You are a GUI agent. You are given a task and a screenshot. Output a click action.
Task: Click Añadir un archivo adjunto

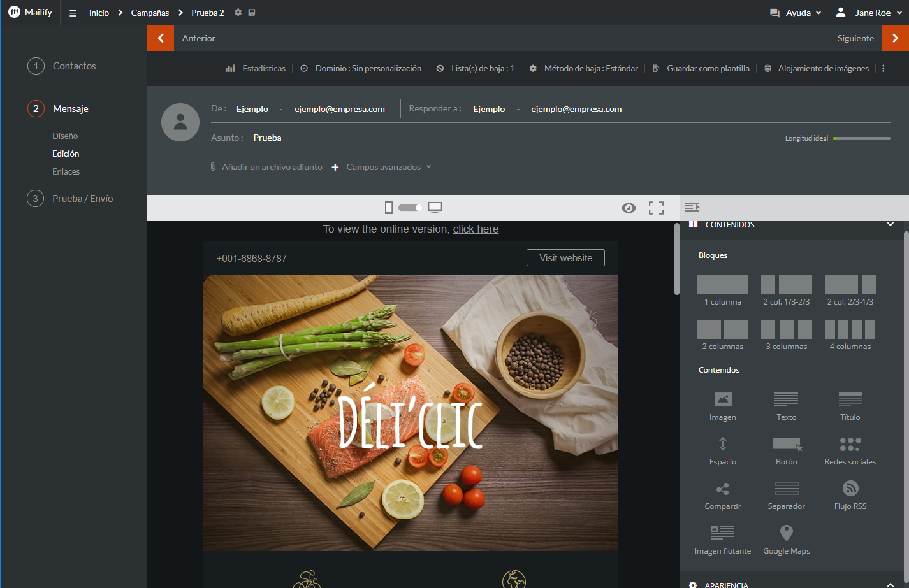[266, 167]
